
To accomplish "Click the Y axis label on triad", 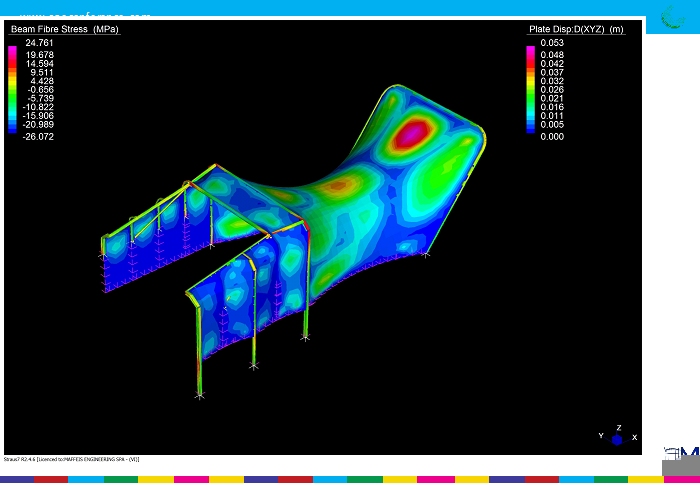I will [x=600, y=436].
